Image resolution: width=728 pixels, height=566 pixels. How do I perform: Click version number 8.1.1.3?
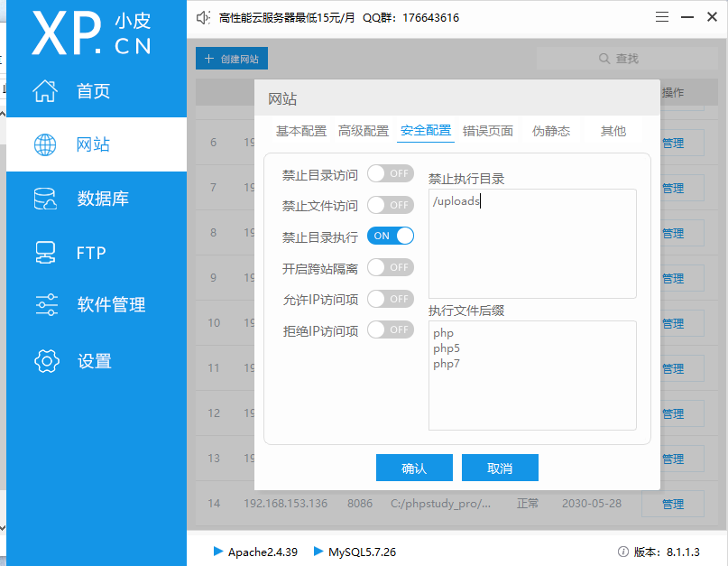pos(683,552)
